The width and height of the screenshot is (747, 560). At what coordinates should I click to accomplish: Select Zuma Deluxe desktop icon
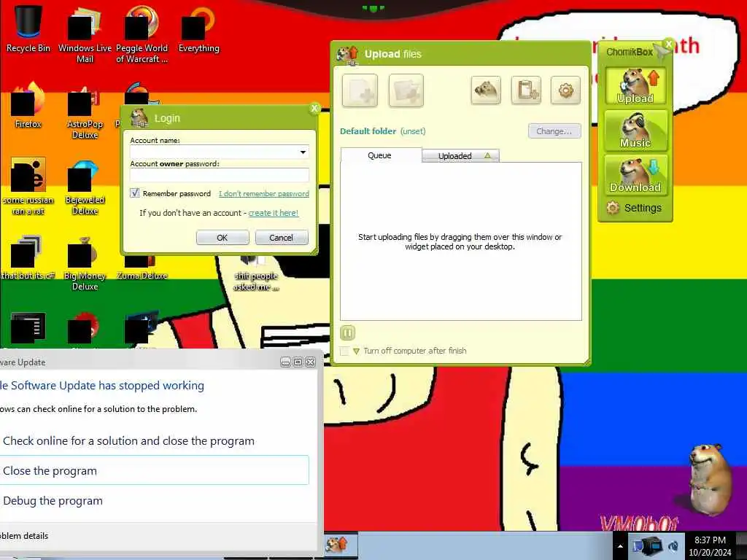[x=142, y=268]
